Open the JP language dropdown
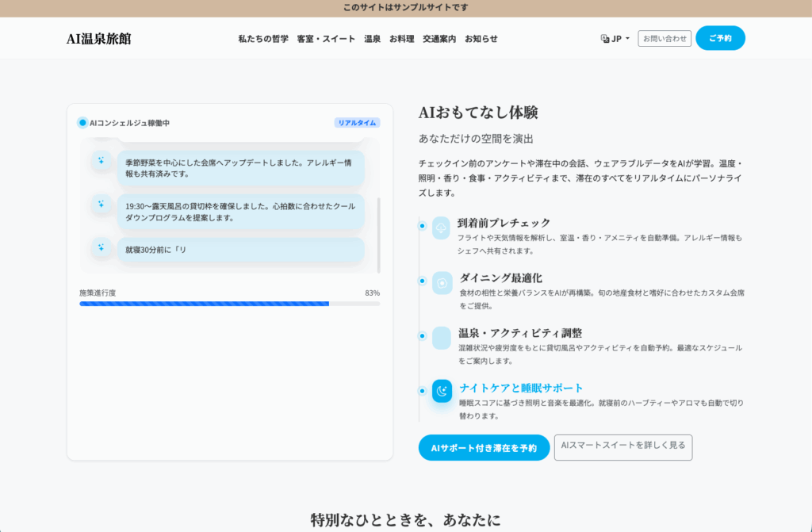This screenshot has height=532, width=812. click(616, 38)
